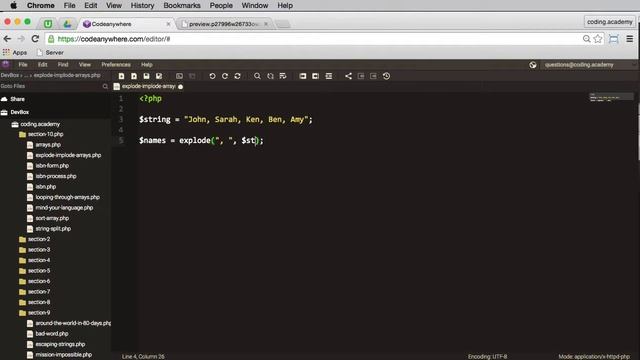Collapse the section-9 folder
The height and width of the screenshot is (360, 640).
(39, 313)
